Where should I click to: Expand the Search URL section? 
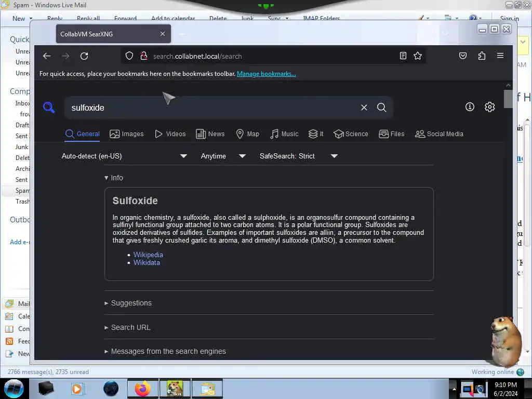tap(128, 327)
